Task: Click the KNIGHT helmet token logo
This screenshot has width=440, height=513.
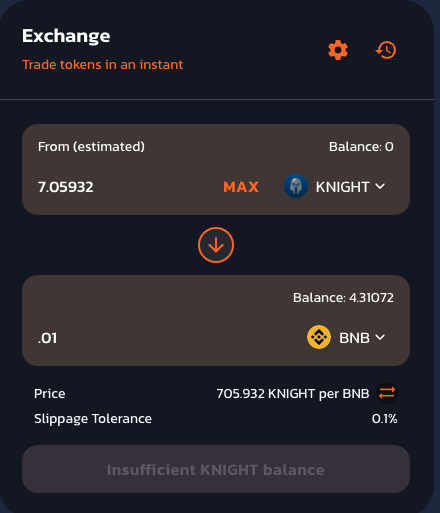Action: click(x=296, y=186)
